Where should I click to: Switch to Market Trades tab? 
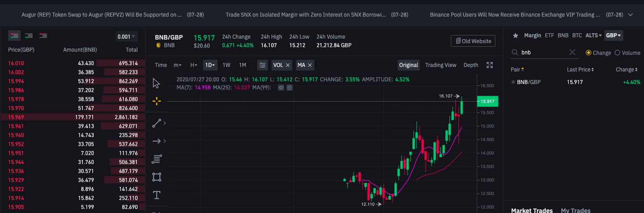[532, 210]
